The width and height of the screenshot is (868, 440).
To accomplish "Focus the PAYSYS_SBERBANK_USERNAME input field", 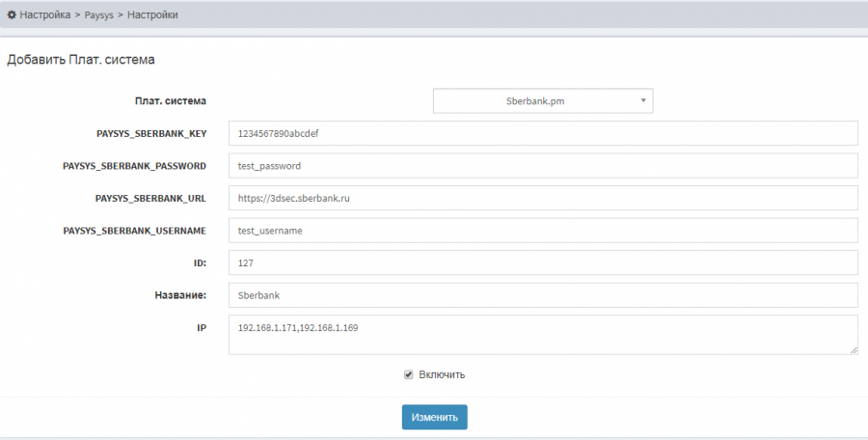I will 543,231.
